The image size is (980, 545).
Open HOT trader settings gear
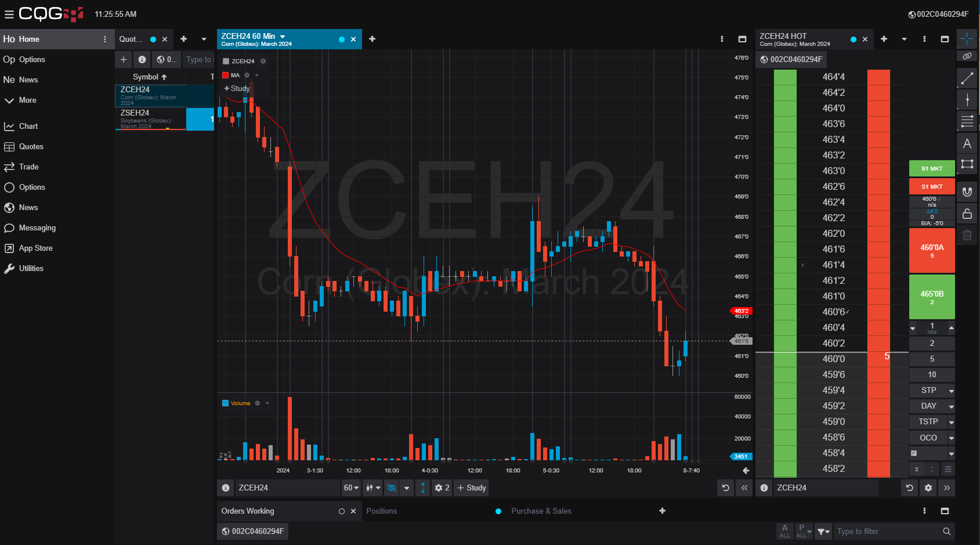[x=928, y=488]
